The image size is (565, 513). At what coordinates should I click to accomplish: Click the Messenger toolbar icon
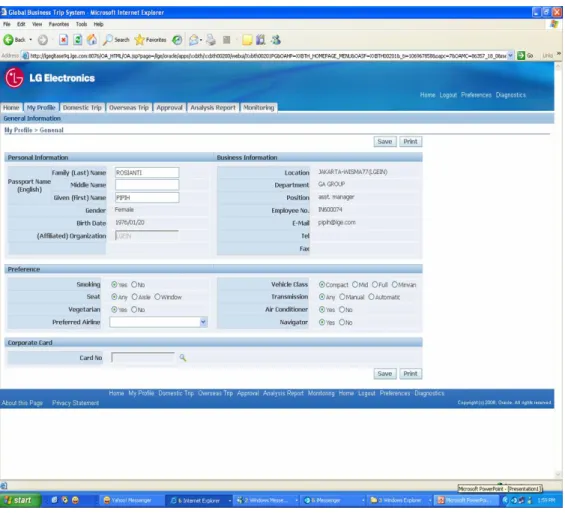(x=276, y=40)
